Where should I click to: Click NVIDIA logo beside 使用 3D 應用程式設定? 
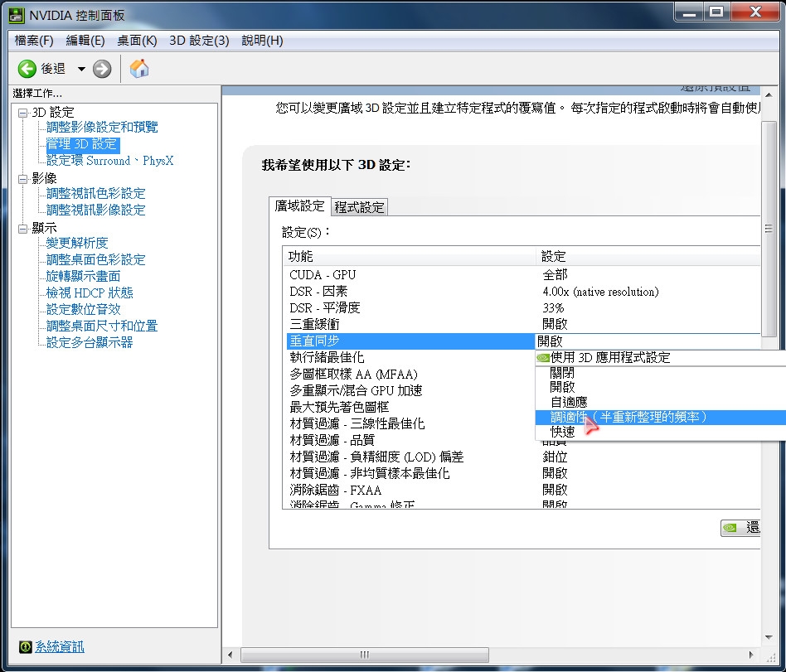click(x=543, y=358)
